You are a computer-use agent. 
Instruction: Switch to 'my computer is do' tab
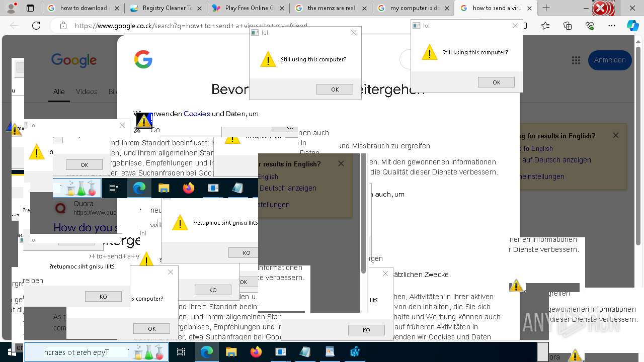click(x=414, y=8)
